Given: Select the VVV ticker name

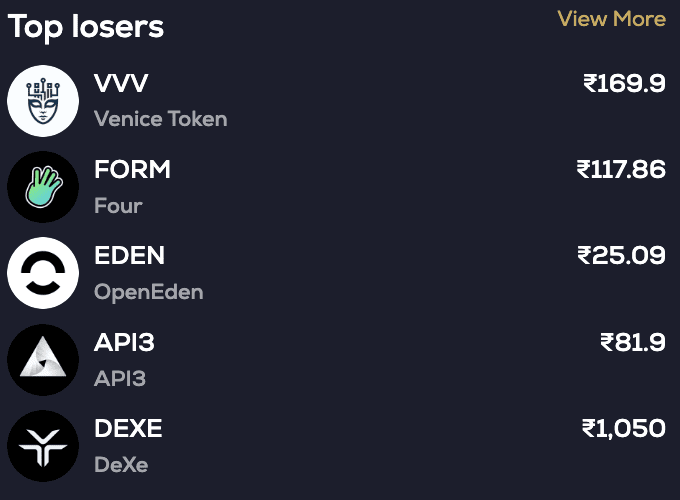Looking at the screenshot, I should [121, 84].
